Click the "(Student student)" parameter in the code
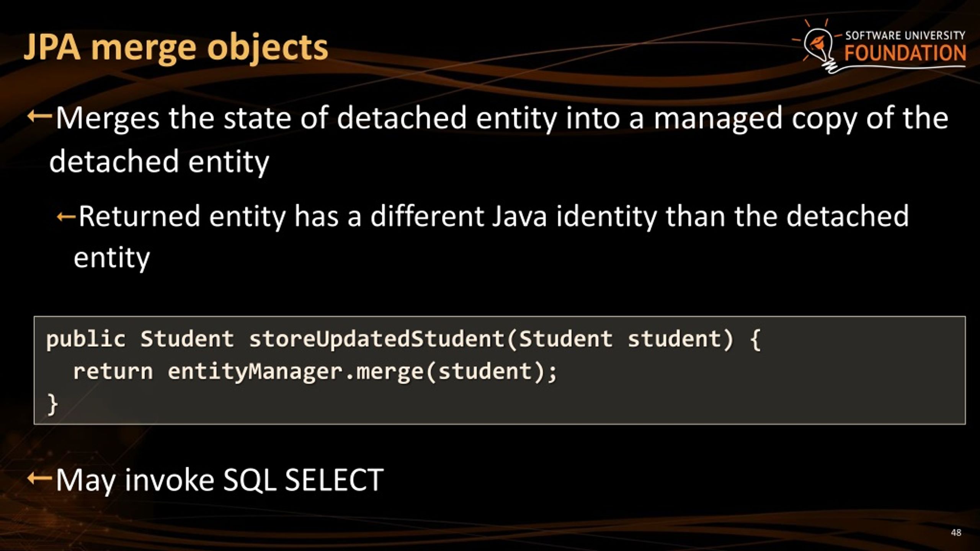The image size is (980, 551). [x=625, y=339]
